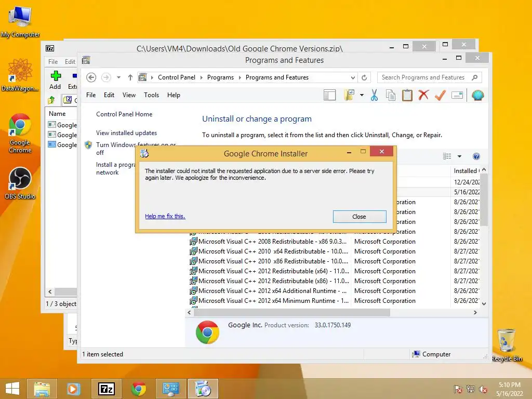Image resolution: width=532 pixels, height=399 pixels.
Task: Select Visual C++ 2012 Redistributable (x64) row
Action: 334,271
